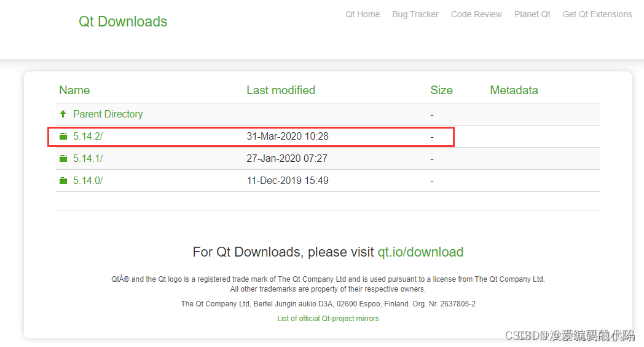Select the date text 11-Dec-2019 15:49

(x=287, y=180)
